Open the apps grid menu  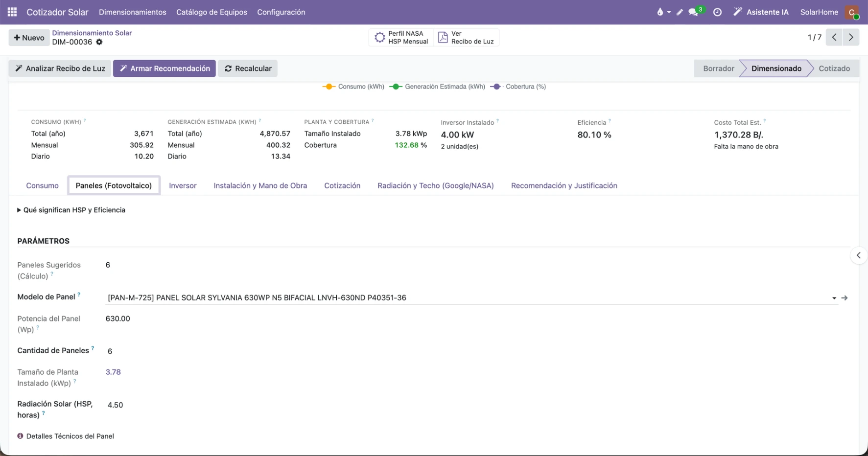click(x=12, y=12)
